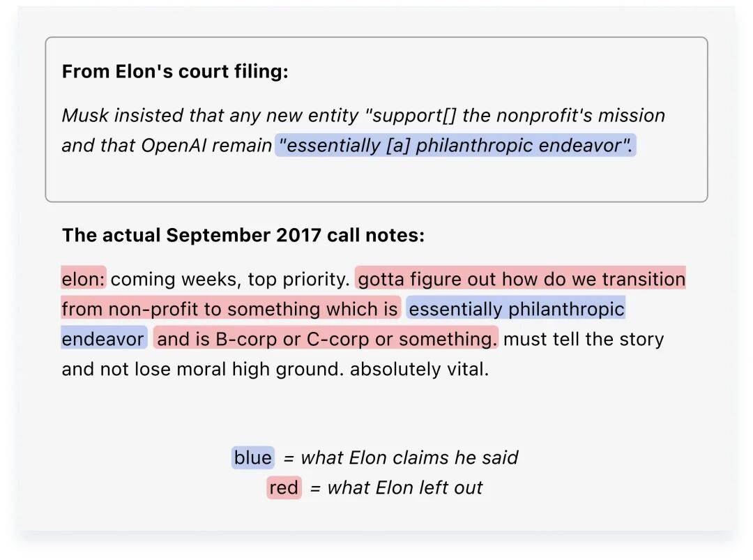Click the text "absolutely vital."

419,369
